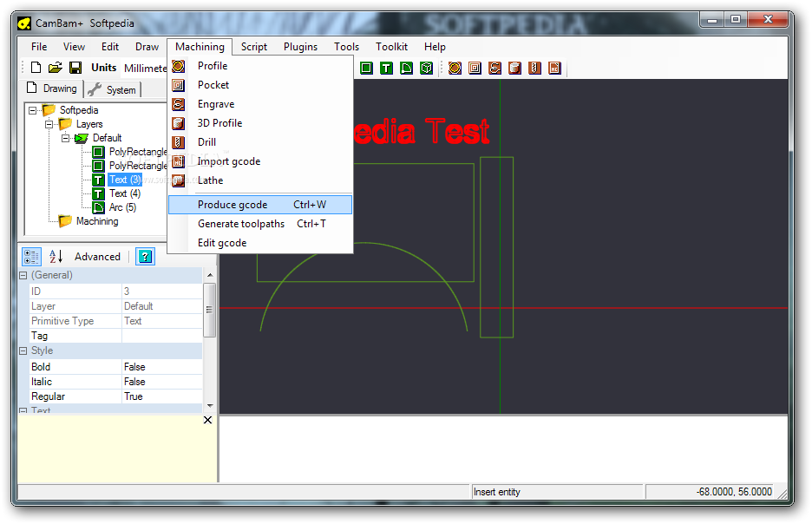
Task: Open the Edit menu
Action: tap(110, 47)
